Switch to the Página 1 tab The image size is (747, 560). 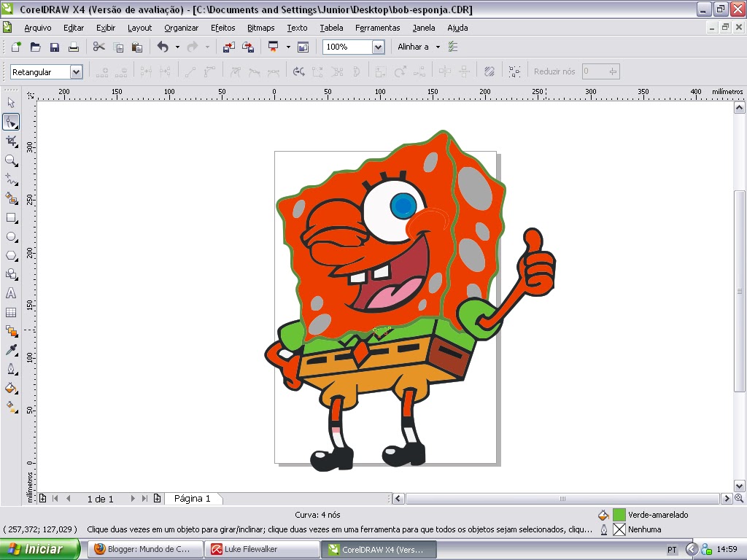tap(193, 499)
